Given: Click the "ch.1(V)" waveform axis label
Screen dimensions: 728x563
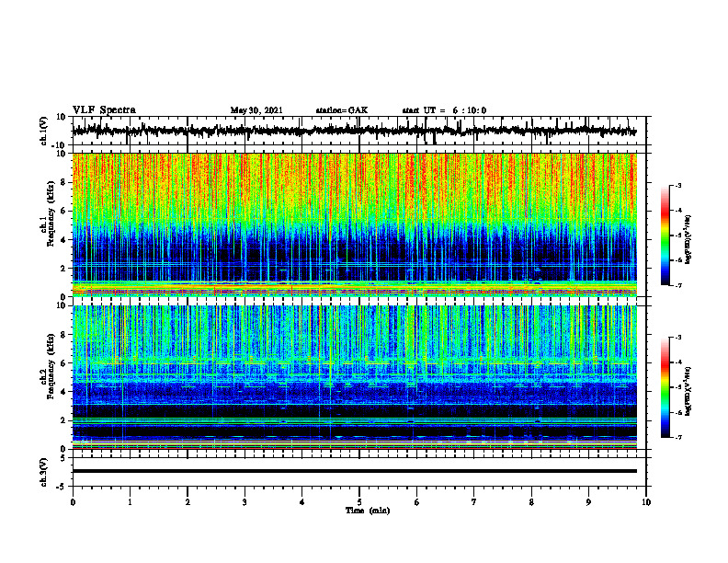Looking at the screenshot, I should click(44, 131).
